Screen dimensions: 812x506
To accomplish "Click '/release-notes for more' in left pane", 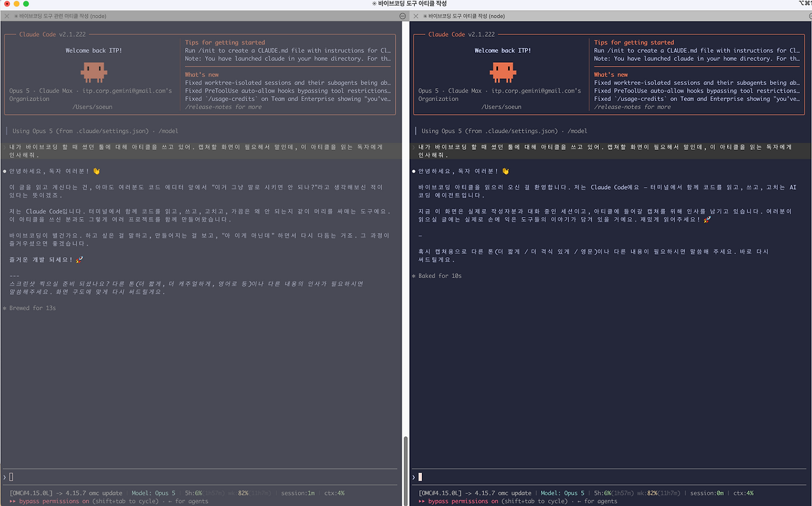I will (x=223, y=107).
